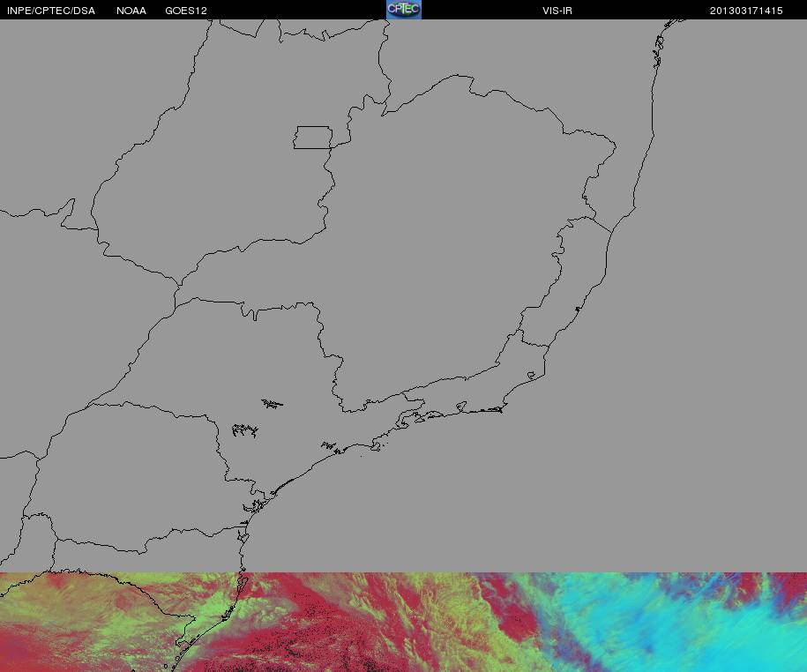This screenshot has height=672, width=807.
Task: Select the 201303171415 timestamp text
Action: coord(746,11)
